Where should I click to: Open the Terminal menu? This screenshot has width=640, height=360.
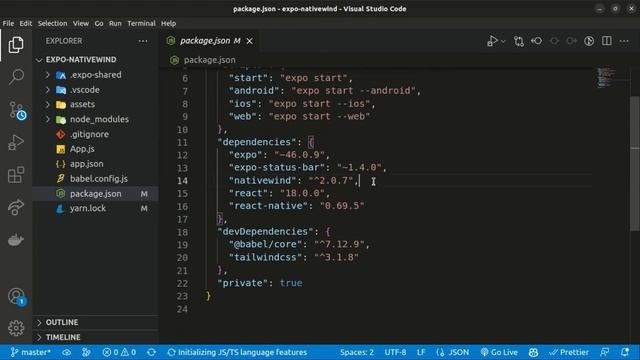point(141,23)
